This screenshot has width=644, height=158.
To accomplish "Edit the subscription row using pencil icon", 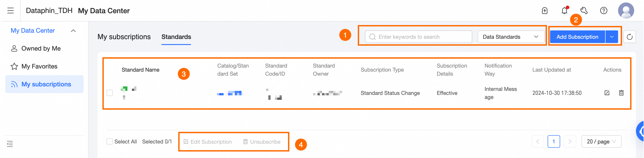I will (x=607, y=93).
